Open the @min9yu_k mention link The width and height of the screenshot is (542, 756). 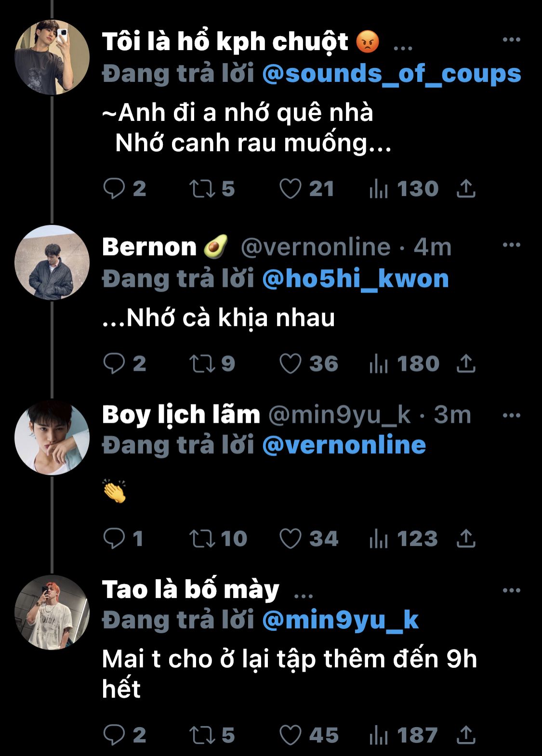(340, 620)
